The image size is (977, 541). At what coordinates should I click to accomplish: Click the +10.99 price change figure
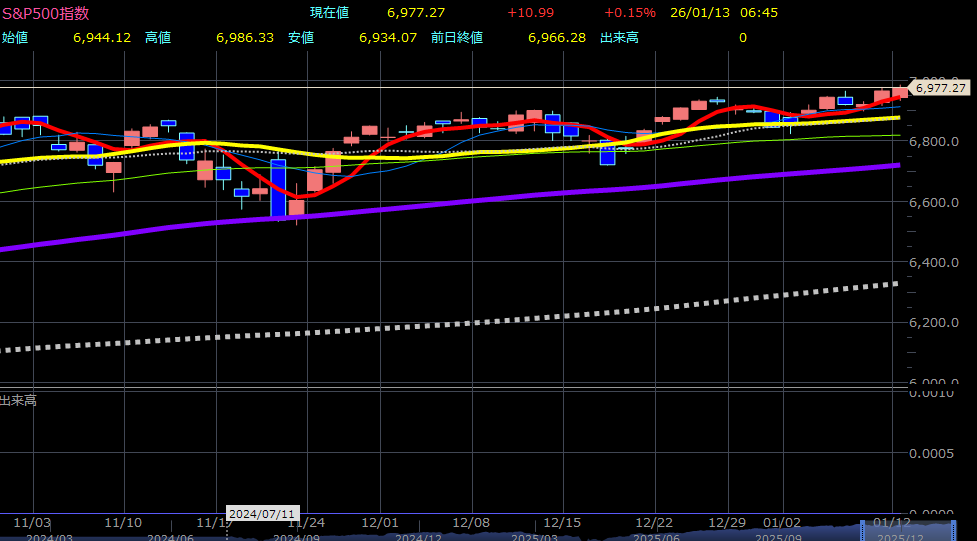(x=530, y=13)
